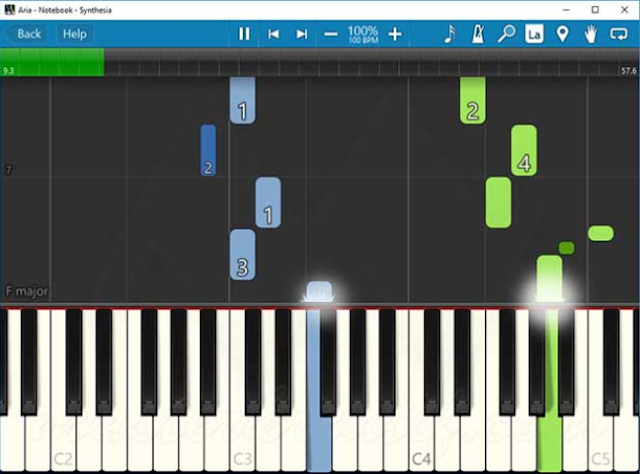Seek to the middle of the timeline
Image resolution: width=640 pixels, height=474 pixels.
pos(320,62)
